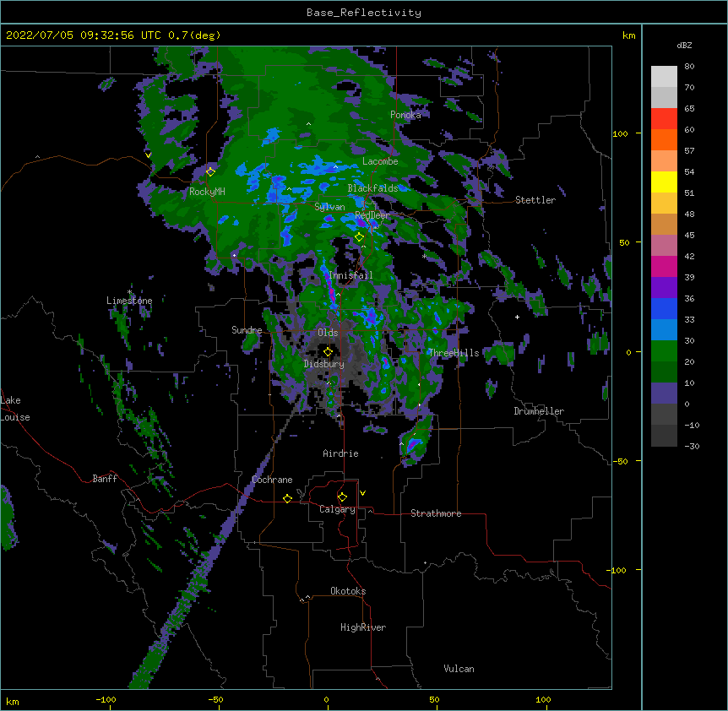Pick the orange 57-60 dBZ legend swatch

[x=664, y=139]
